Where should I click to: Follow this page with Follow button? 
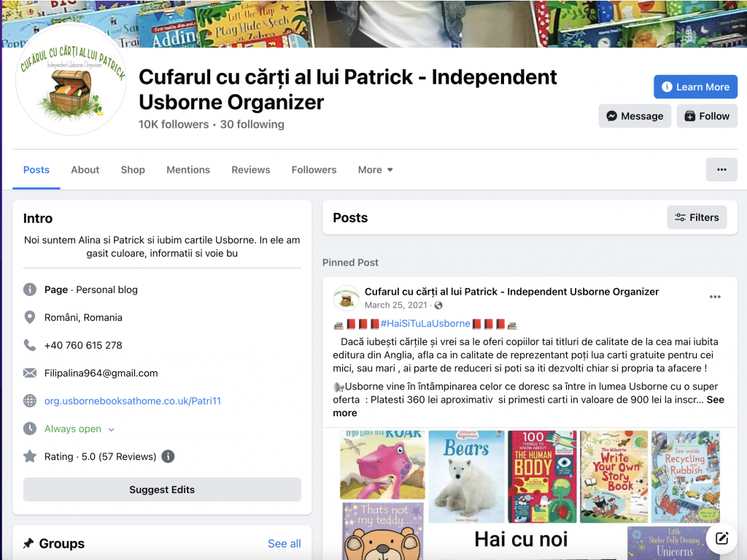pos(707,116)
